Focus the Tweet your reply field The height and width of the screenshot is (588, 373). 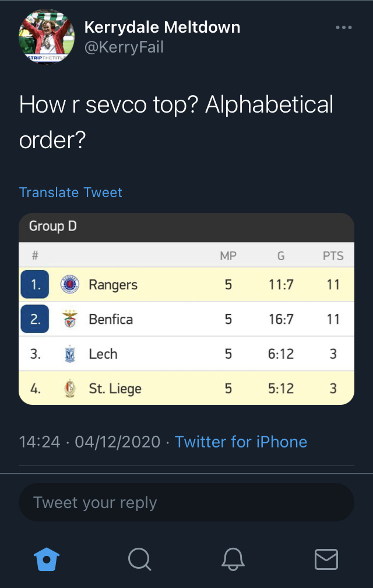pyautogui.click(x=186, y=502)
